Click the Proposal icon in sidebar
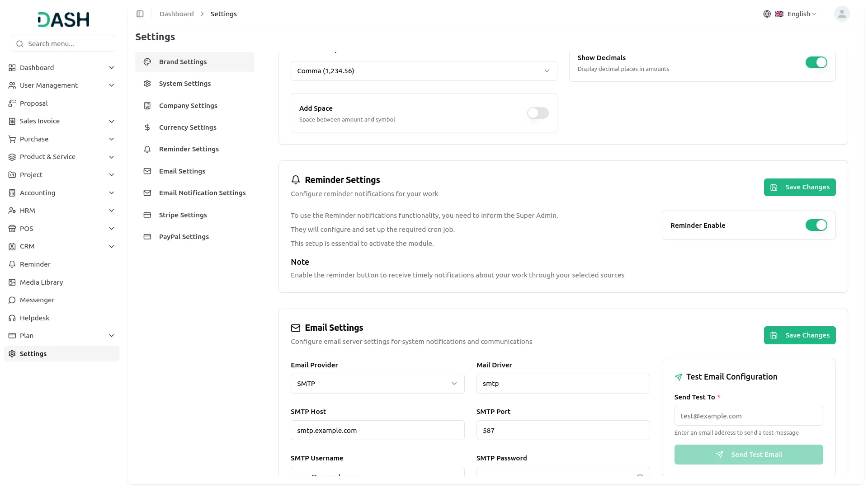Screen dimensions: 868x488 pos(12,103)
